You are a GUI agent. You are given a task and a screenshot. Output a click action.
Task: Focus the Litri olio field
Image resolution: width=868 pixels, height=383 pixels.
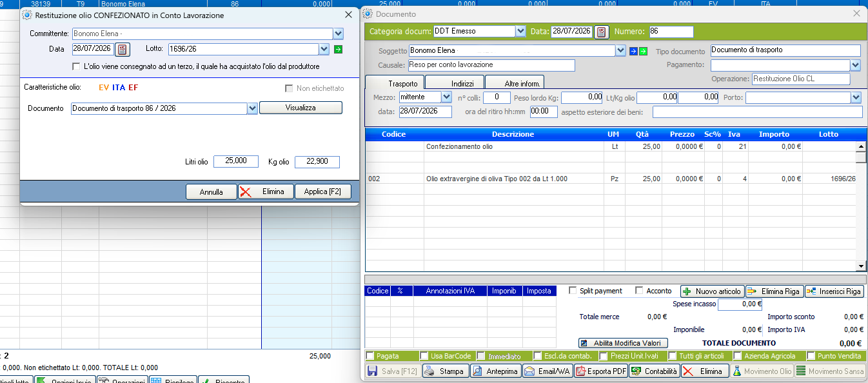(x=236, y=162)
